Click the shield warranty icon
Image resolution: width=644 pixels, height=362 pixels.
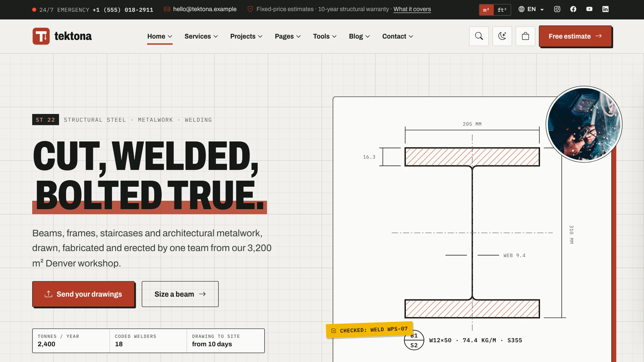pyautogui.click(x=250, y=9)
